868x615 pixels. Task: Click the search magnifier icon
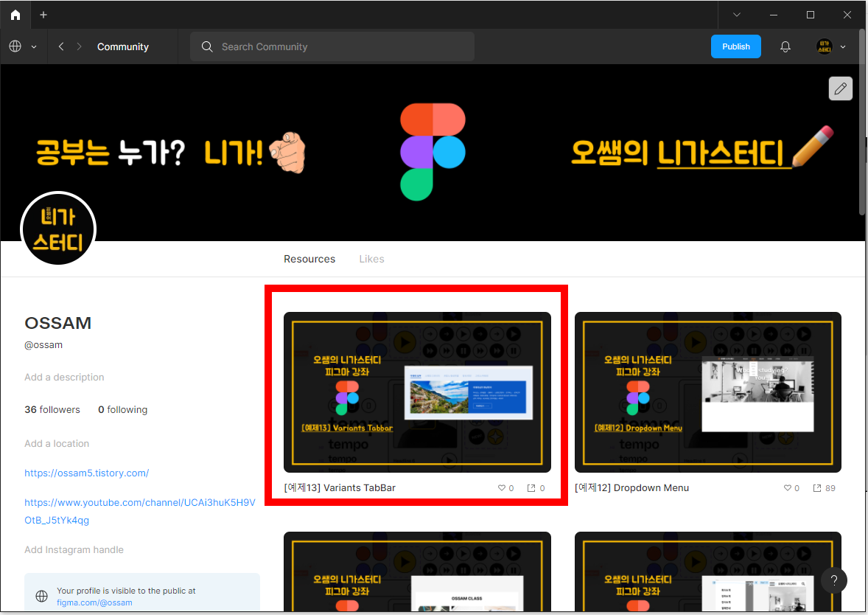pyautogui.click(x=207, y=46)
